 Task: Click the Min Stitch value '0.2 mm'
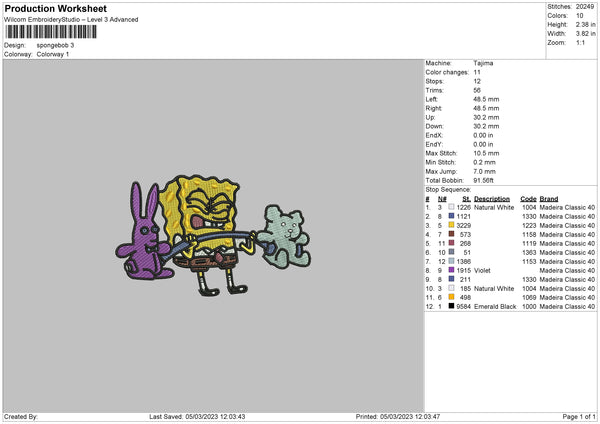(484, 162)
